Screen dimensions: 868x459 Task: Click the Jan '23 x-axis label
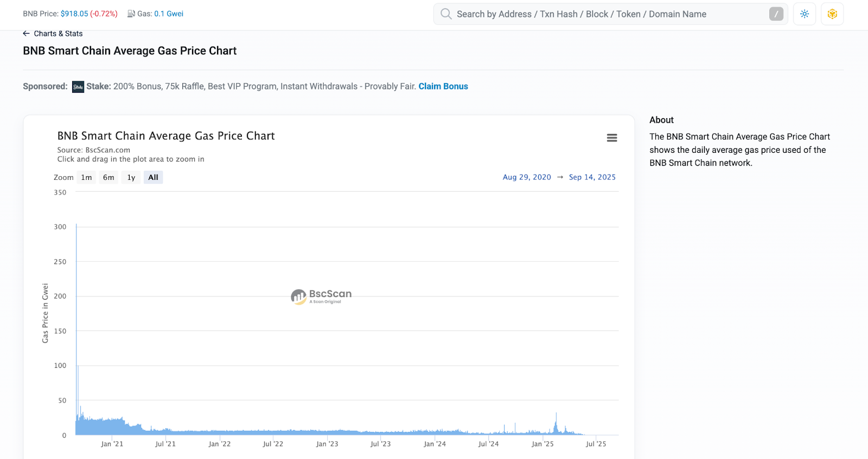point(327,444)
